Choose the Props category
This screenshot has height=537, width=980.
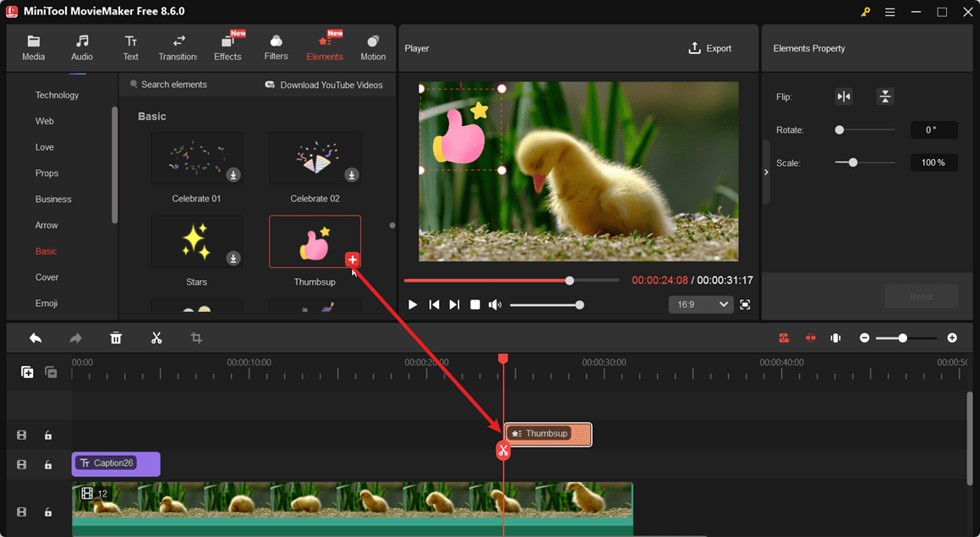point(47,173)
